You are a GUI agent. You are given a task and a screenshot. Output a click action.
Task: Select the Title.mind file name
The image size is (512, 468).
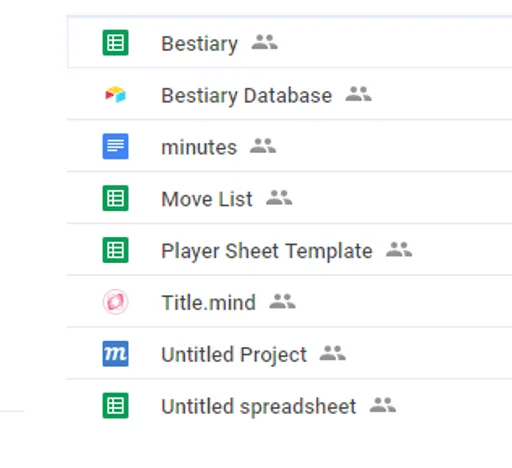[x=209, y=303]
